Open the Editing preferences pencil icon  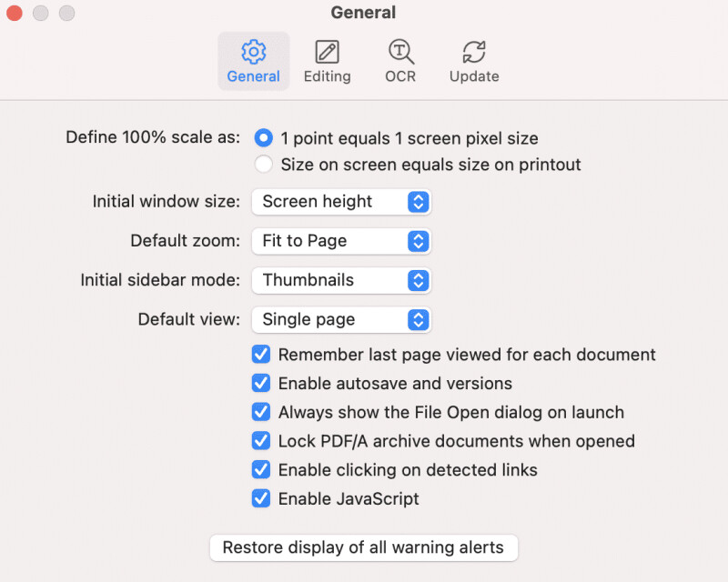(x=327, y=52)
